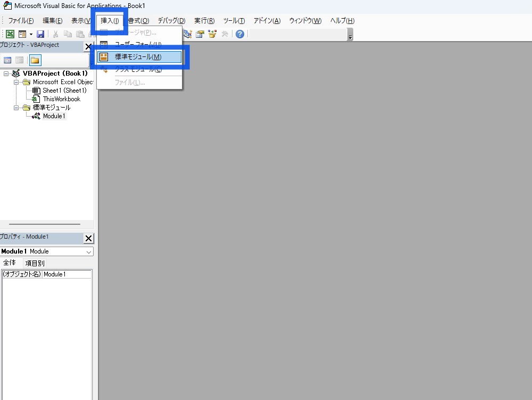Switch to the 項目別 properties tab
The height and width of the screenshot is (400, 532).
point(35,263)
